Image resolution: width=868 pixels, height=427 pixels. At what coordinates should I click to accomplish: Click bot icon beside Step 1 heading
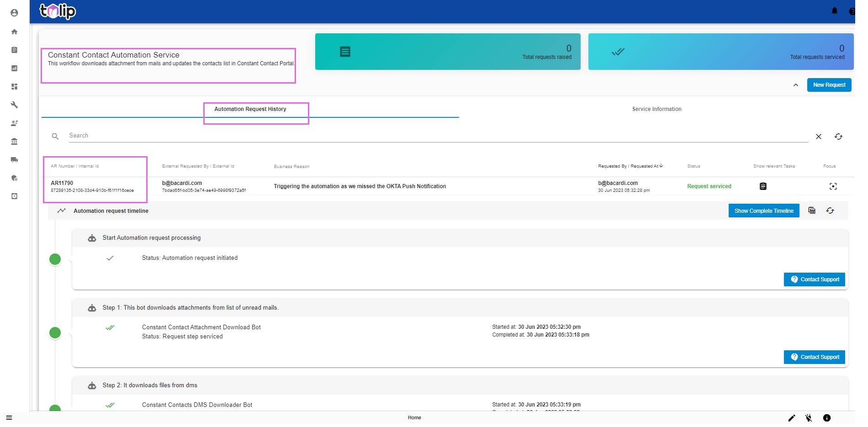pos(92,308)
